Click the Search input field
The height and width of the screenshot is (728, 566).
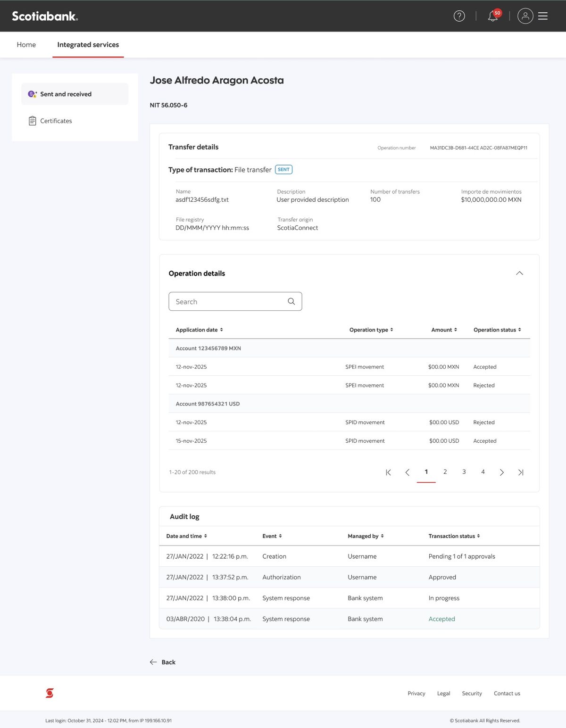(x=235, y=301)
